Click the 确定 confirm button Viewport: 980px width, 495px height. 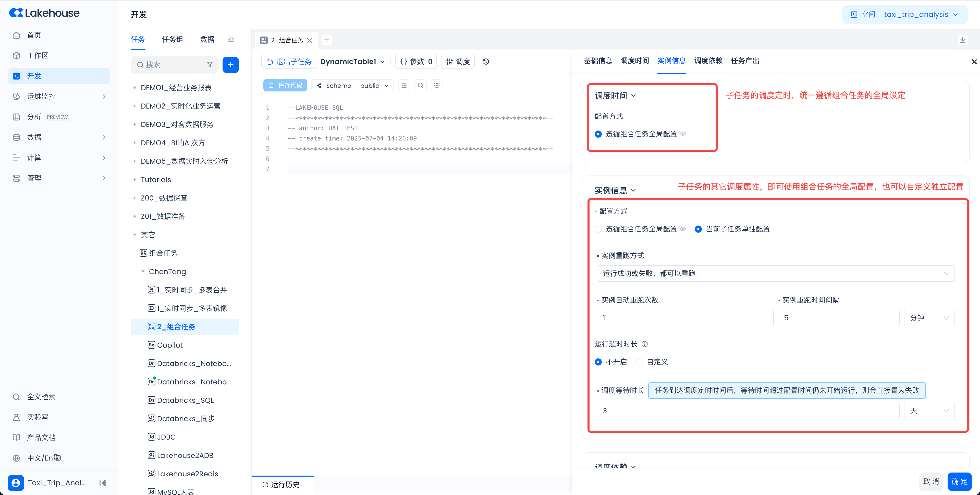point(959,482)
